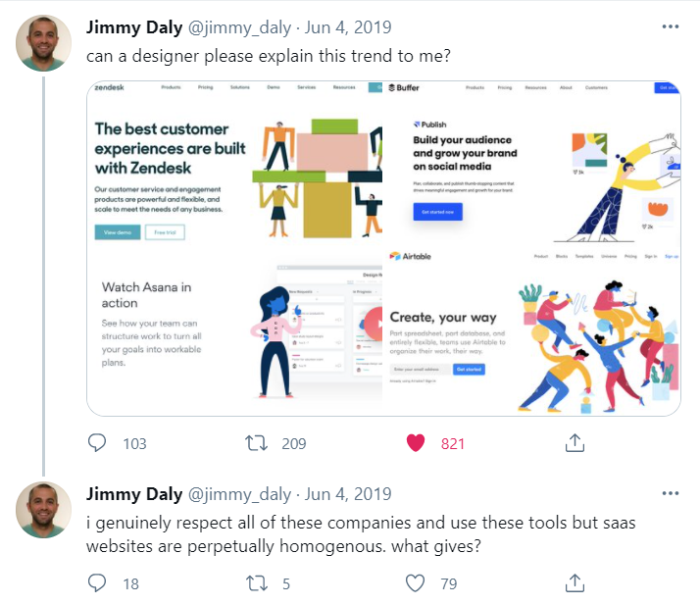Open more options on the second tweet
The height and width of the screenshot is (605, 700).
pyautogui.click(x=670, y=493)
